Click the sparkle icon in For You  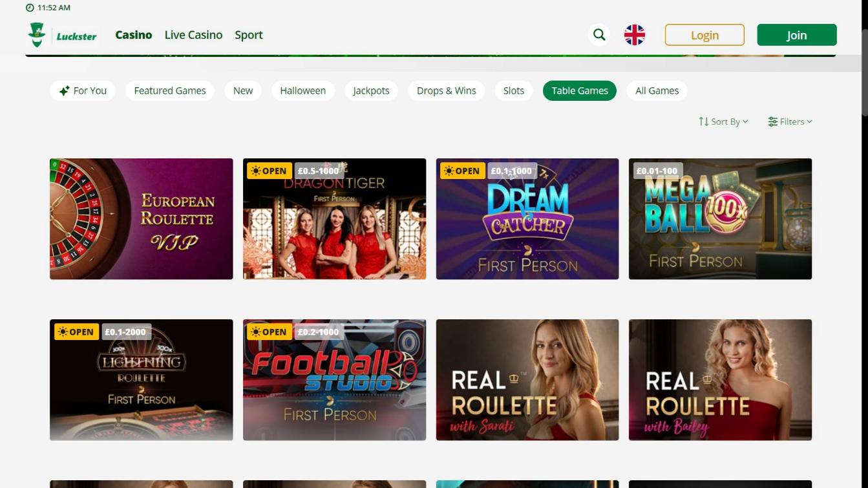coord(64,91)
